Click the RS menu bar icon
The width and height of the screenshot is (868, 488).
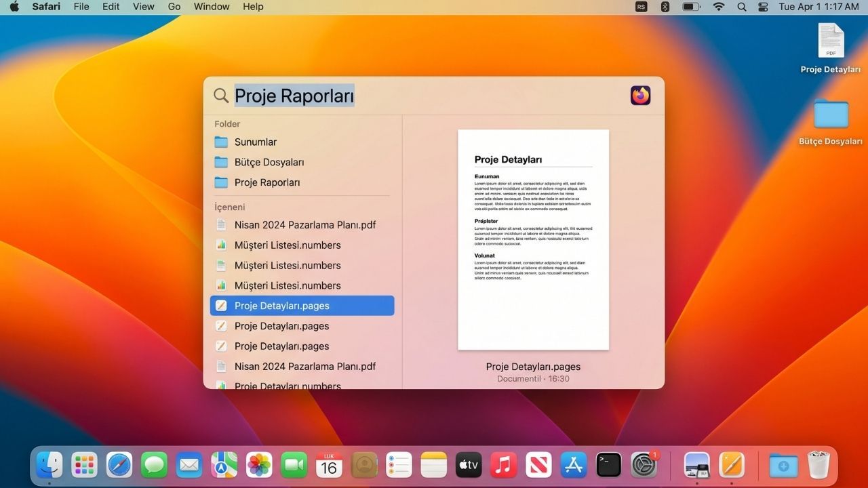tap(642, 7)
